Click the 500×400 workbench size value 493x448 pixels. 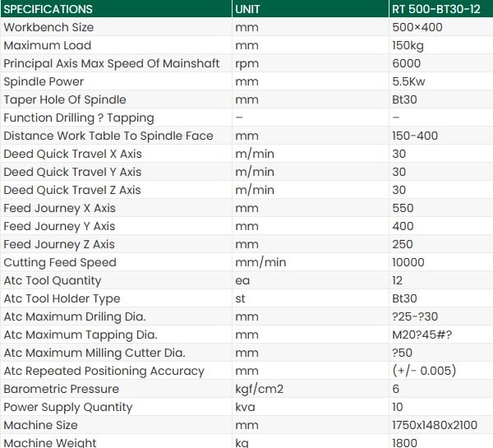tap(417, 27)
